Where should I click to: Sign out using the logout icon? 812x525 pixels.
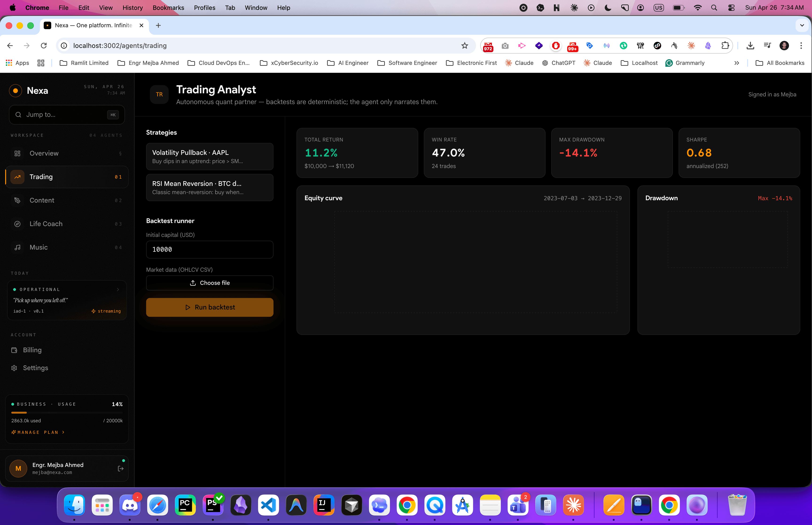[x=120, y=469]
